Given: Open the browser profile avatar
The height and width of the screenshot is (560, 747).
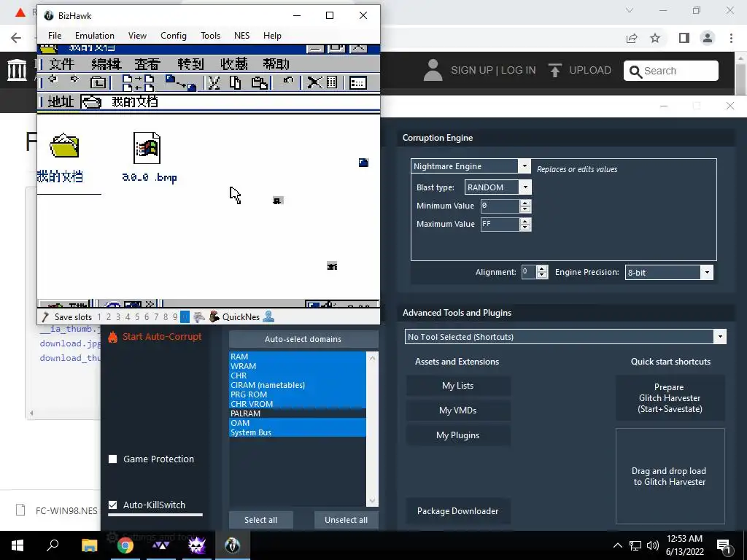Looking at the screenshot, I should tap(708, 38).
